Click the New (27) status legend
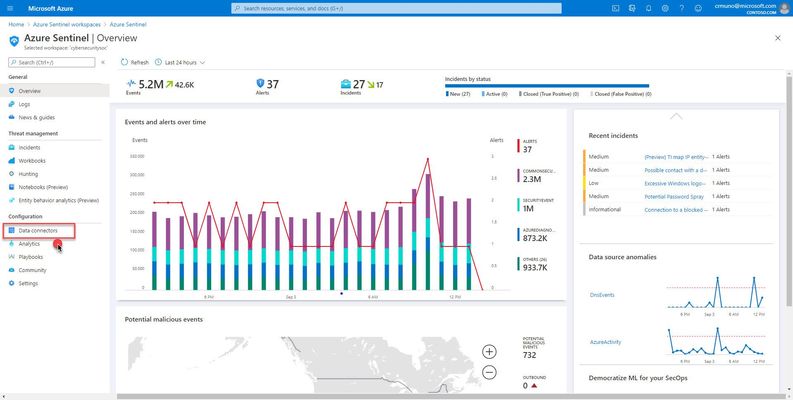This screenshot has height=400, width=793. (x=458, y=94)
